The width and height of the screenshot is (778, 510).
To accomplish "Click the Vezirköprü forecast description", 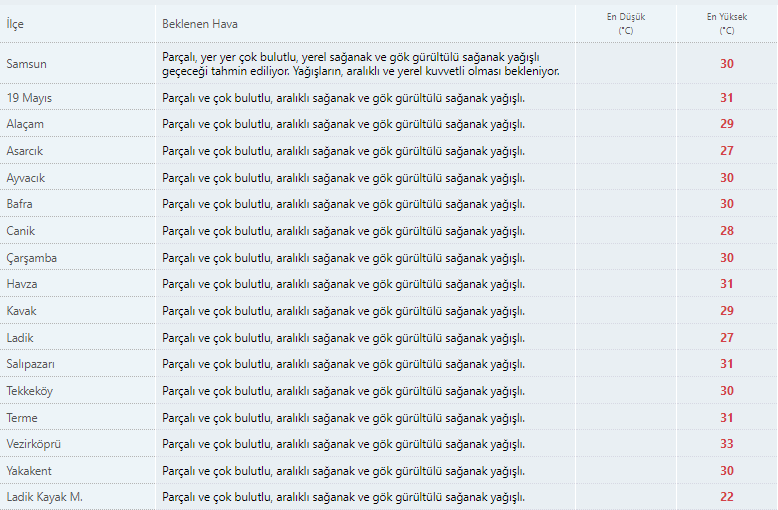I will tap(343, 445).
